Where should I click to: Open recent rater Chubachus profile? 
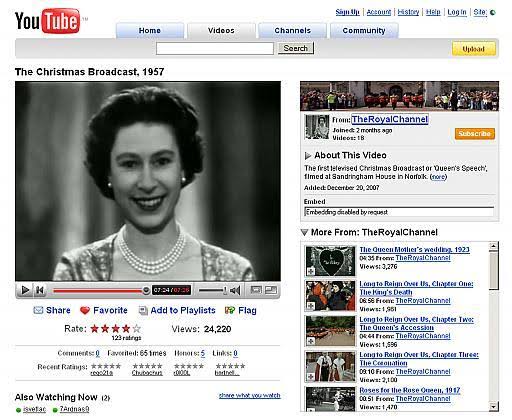(x=147, y=373)
